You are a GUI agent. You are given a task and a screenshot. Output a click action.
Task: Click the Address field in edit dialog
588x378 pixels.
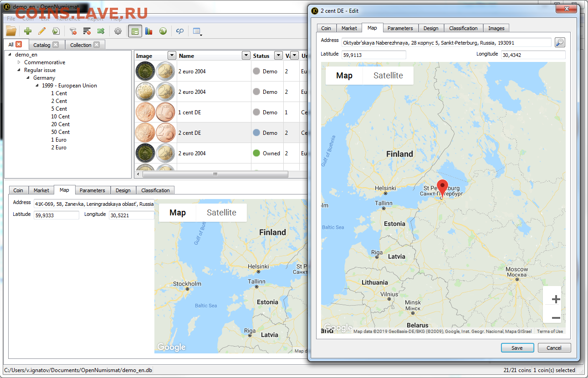tap(446, 42)
